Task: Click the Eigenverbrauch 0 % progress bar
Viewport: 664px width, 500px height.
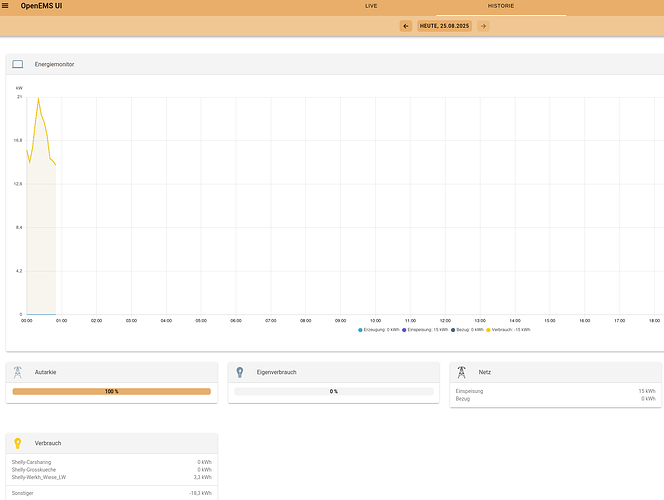Action: point(334,391)
